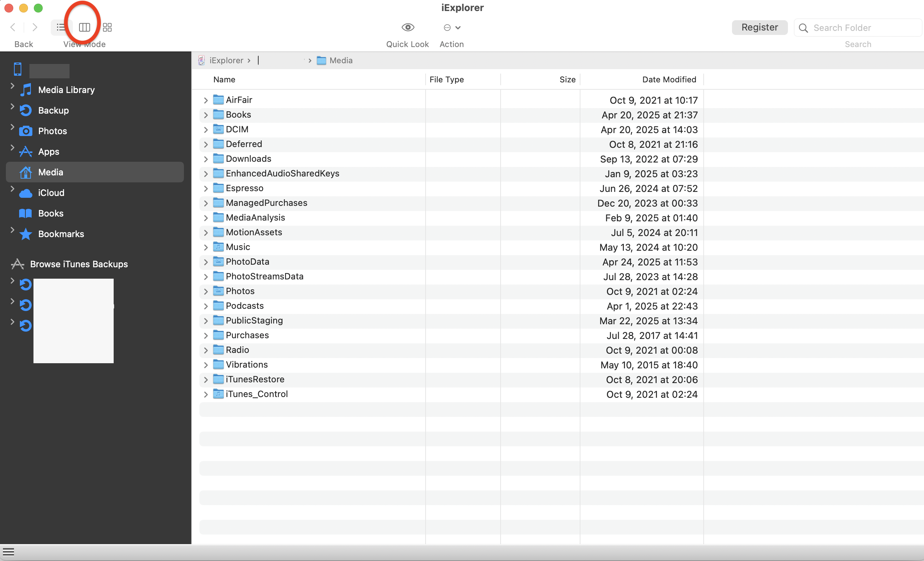Click into the Search Folder field

(863, 28)
